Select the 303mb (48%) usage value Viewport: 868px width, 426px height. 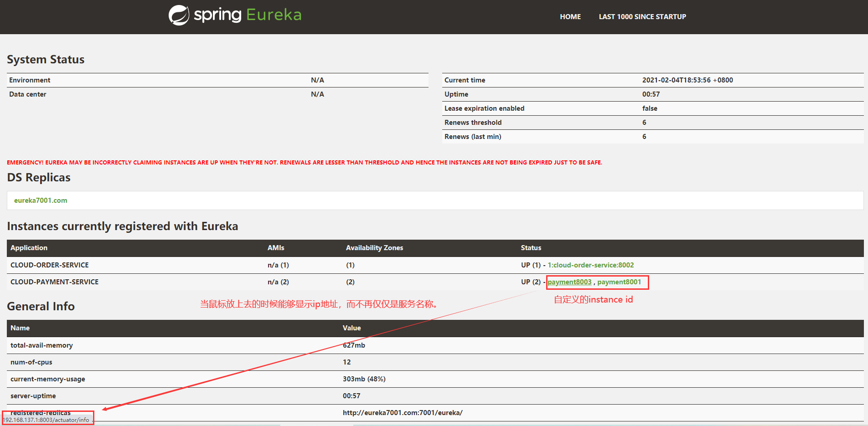point(364,379)
